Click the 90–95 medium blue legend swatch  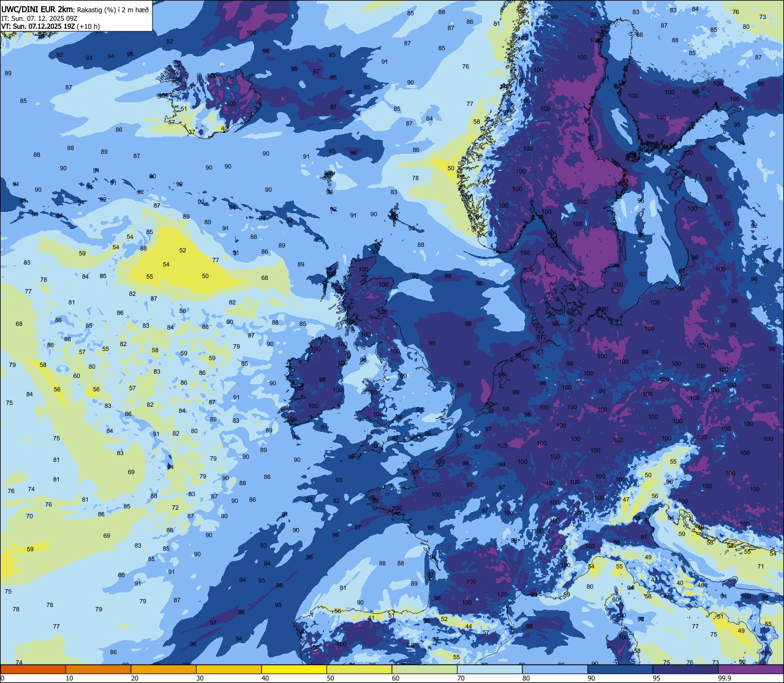(620, 669)
